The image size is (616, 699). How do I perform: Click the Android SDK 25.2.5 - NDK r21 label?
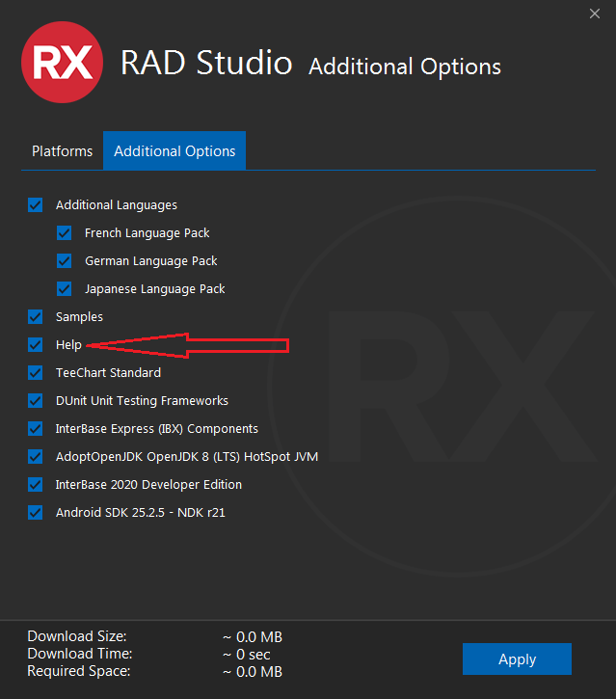[141, 513]
